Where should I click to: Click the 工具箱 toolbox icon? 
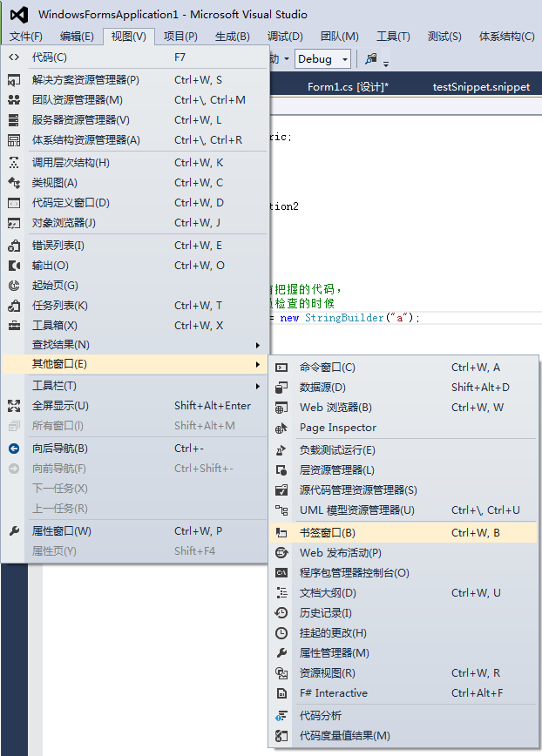click(14, 326)
